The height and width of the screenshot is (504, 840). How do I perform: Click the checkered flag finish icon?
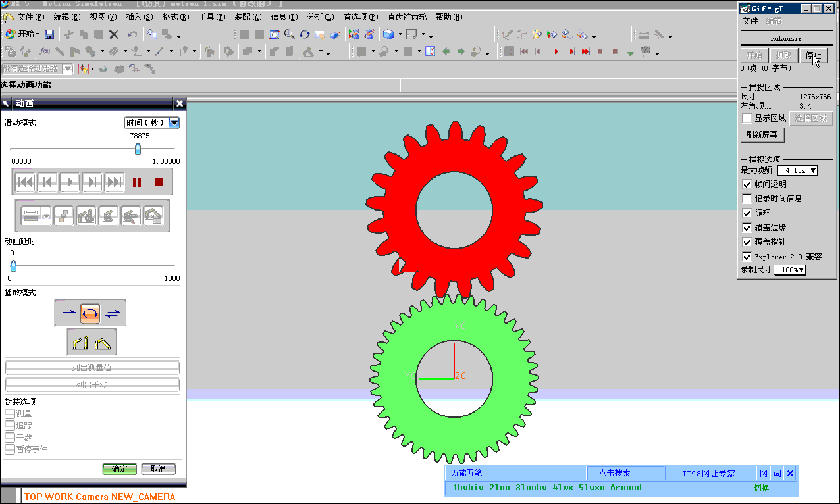point(645,51)
